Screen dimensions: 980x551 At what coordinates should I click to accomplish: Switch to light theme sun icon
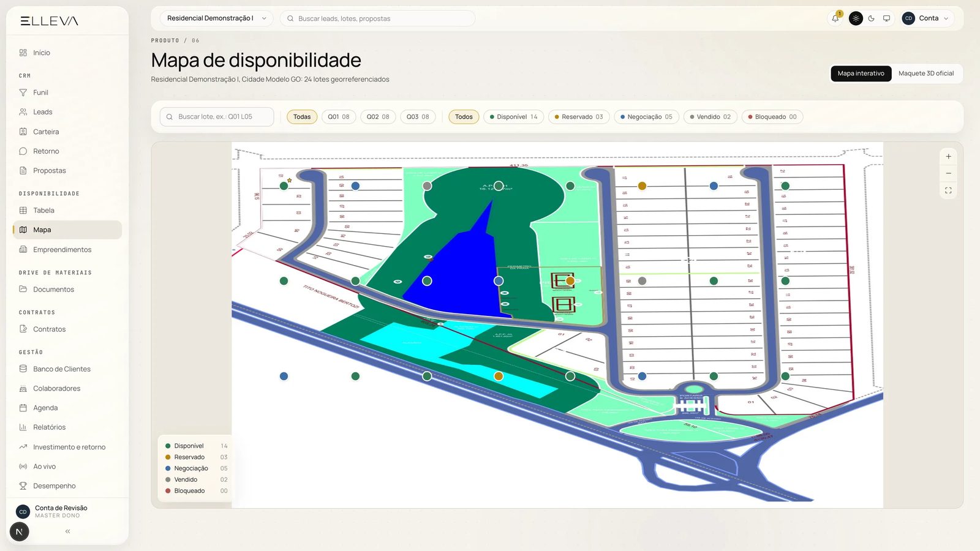click(x=856, y=18)
